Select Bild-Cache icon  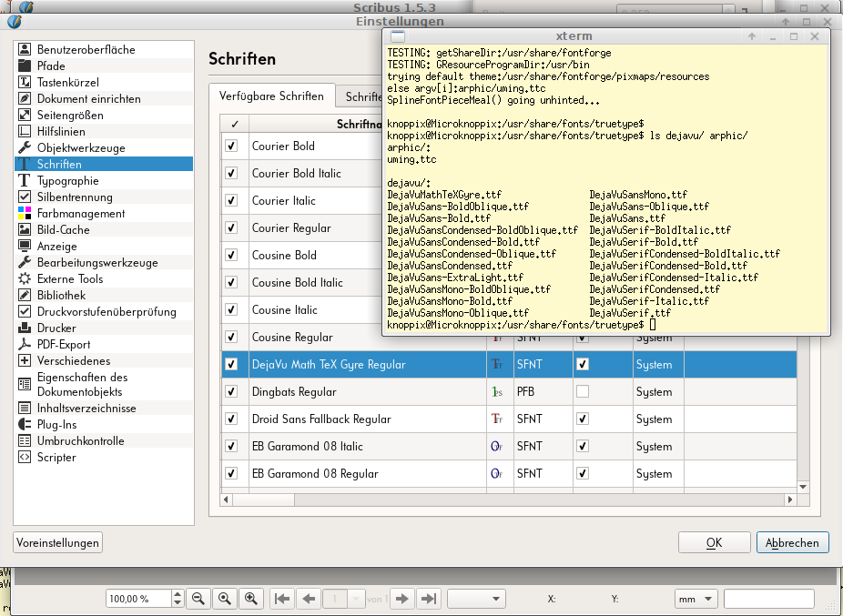coord(25,229)
